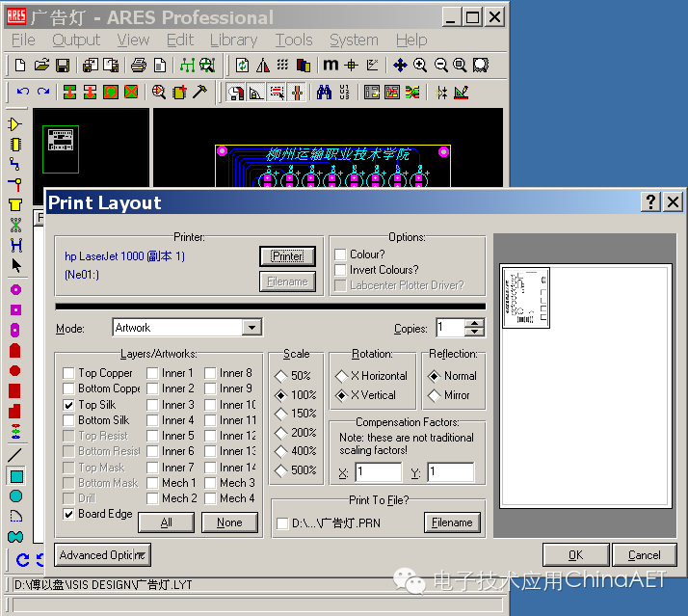Image resolution: width=688 pixels, height=616 pixels.
Task: Click the Undo arrow icon
Action: 23,92
